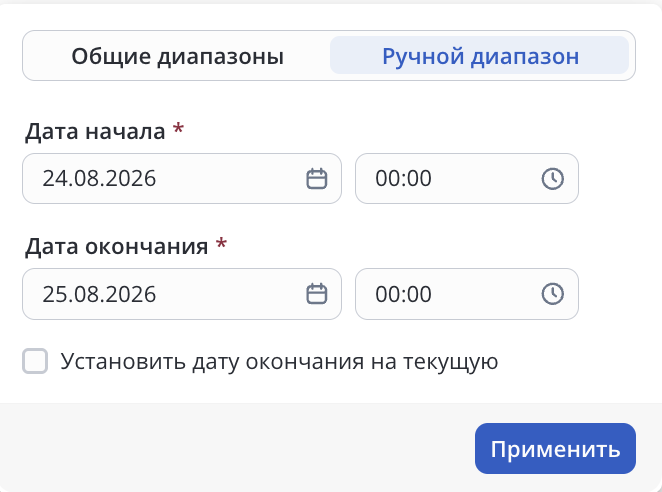Open the clock picker for end time
The image size is (662, 492).
click(553, 294)
